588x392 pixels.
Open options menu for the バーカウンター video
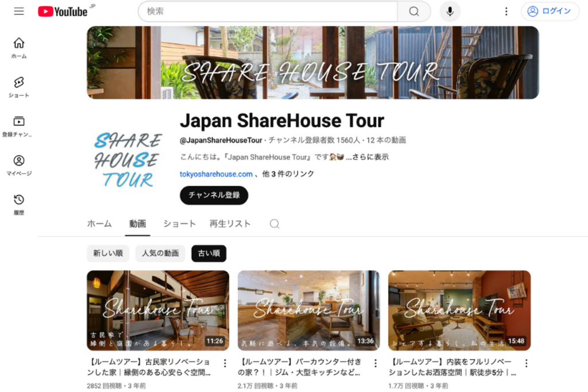(376, 363)
